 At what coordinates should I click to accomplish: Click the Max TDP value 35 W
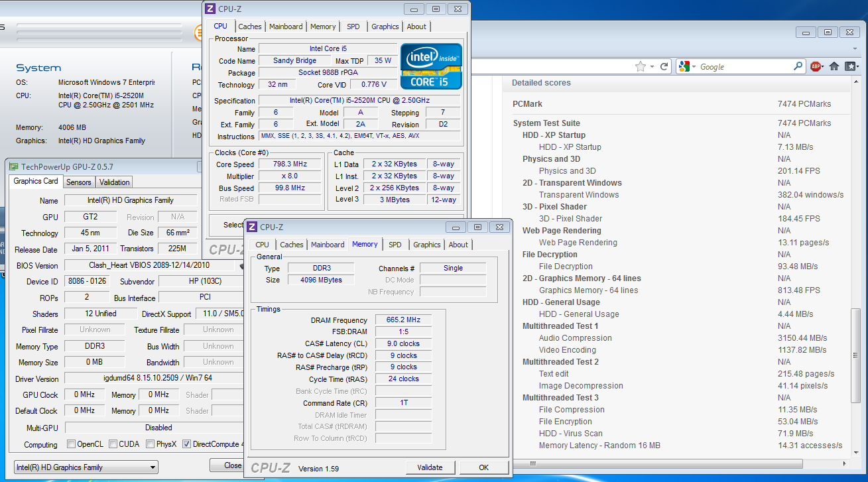383,60
